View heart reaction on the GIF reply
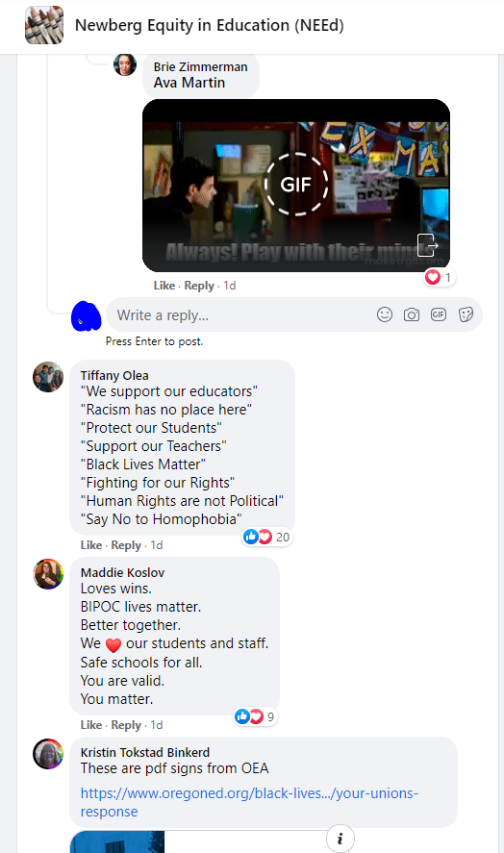 439,278
